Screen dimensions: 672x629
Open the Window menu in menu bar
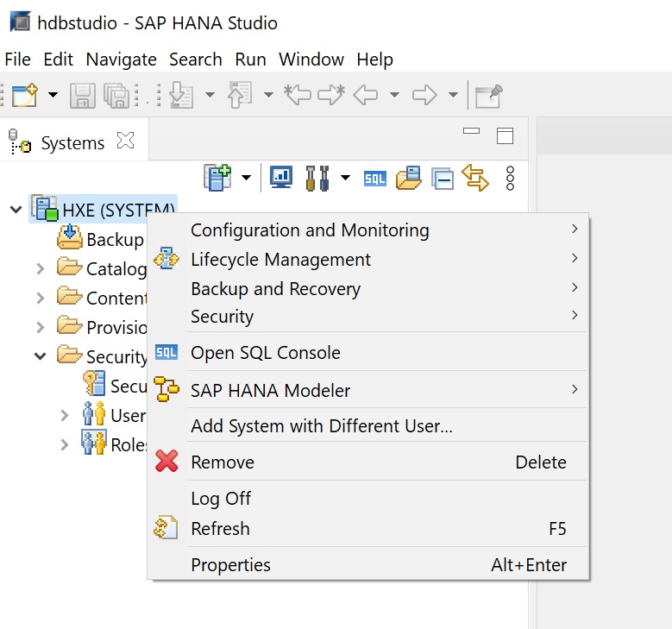[x=311, y=60]
